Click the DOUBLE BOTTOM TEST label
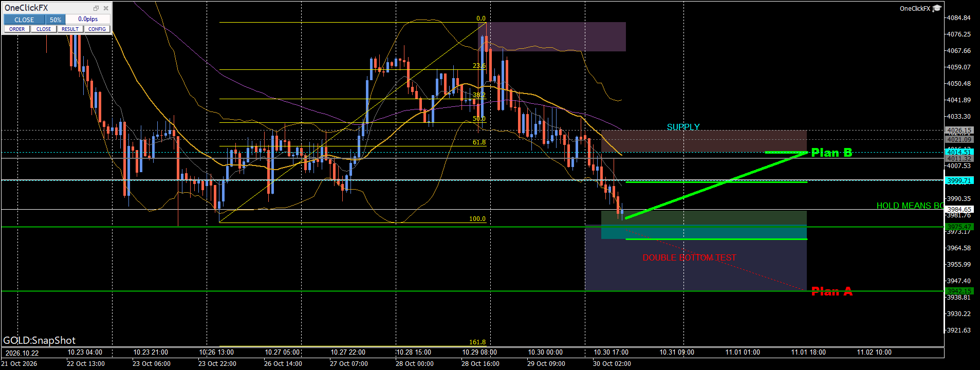This screenshot has height=370, width=980. [689, 257]
